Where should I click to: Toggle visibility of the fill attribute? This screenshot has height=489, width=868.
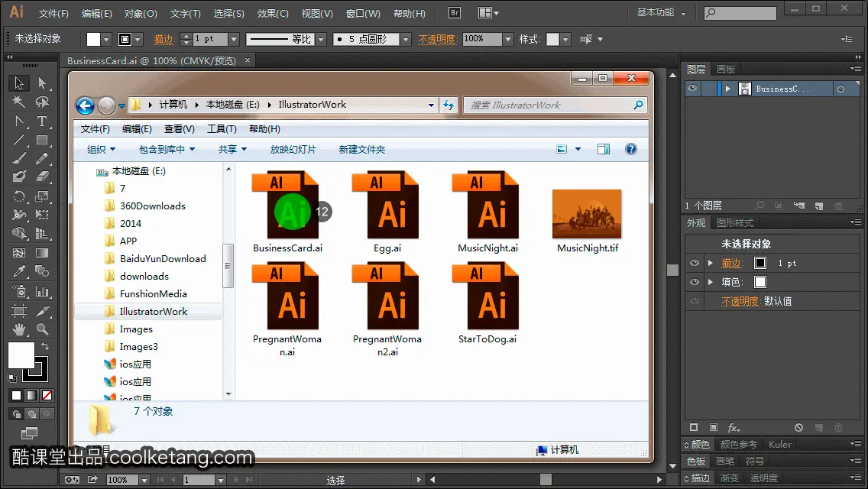695,282
